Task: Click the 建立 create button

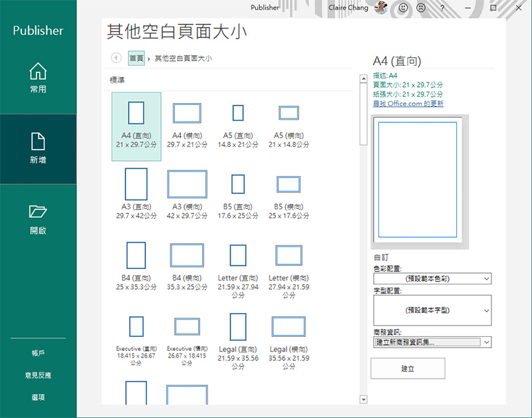Action: pos(408,369)
